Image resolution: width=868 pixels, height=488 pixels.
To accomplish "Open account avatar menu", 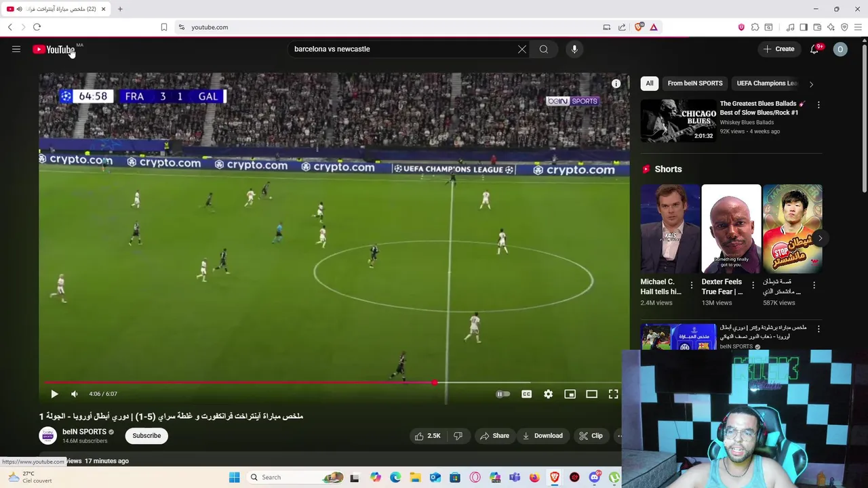I will tap(840, 49).
